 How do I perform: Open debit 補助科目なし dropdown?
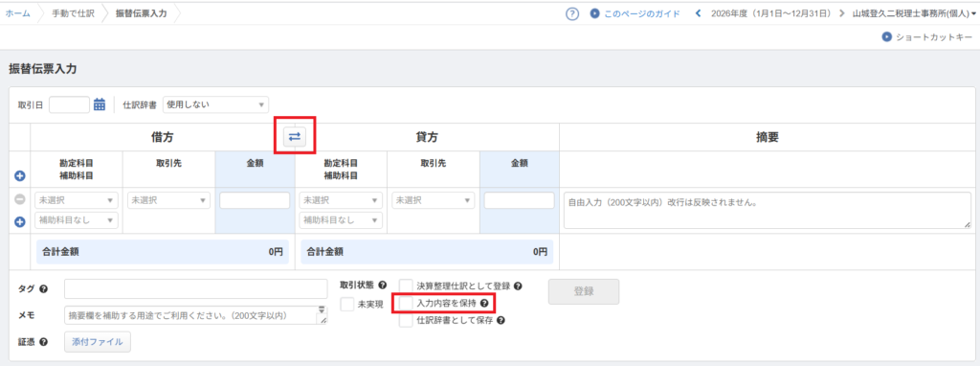point(77,220)
